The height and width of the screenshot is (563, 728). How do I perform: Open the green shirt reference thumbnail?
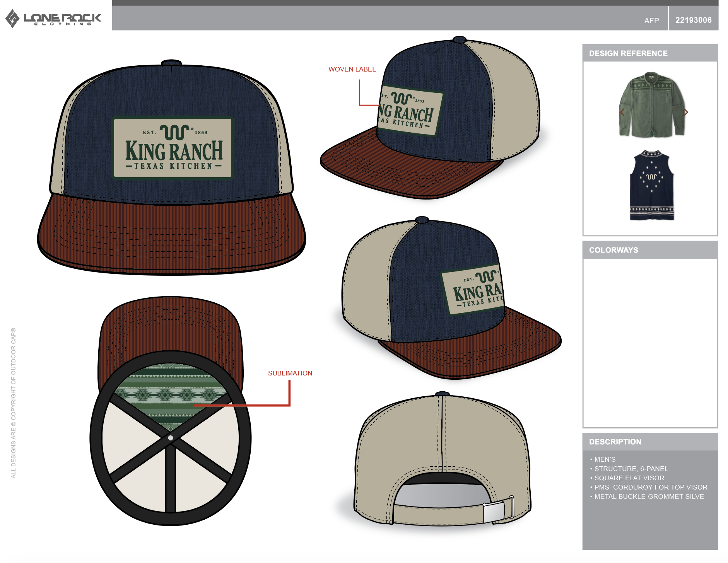652,104
